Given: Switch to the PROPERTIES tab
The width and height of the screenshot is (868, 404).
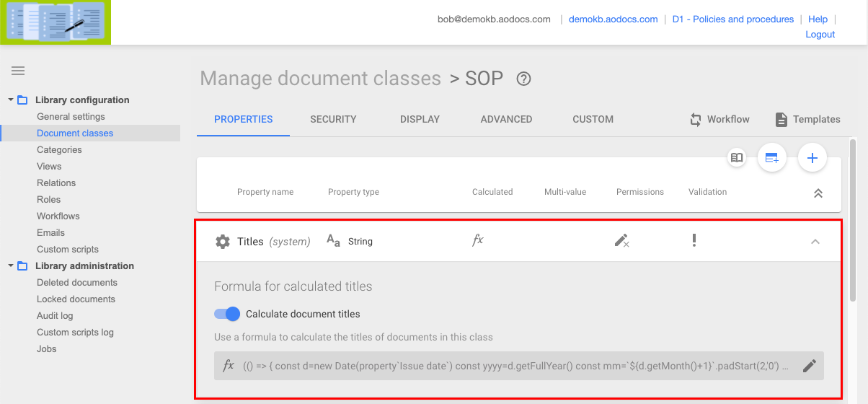Looking at the screenshot, I should click(244, 120).
